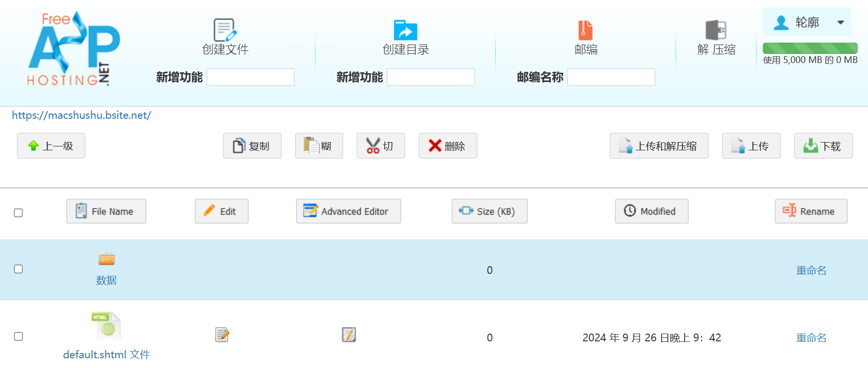The image size is (868, 368).
Task: Toggle the select-all checkbox in header
Action: point(18,213)
